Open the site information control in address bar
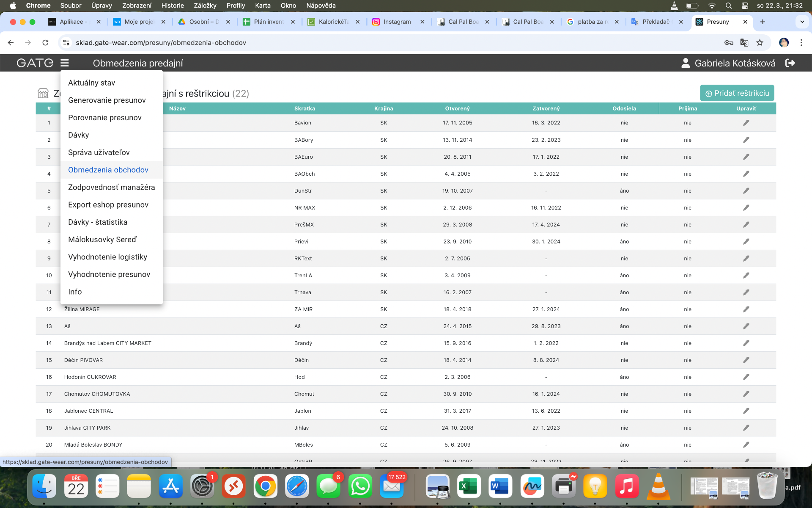This screenshot has height=508, width=812. (66, 42)
